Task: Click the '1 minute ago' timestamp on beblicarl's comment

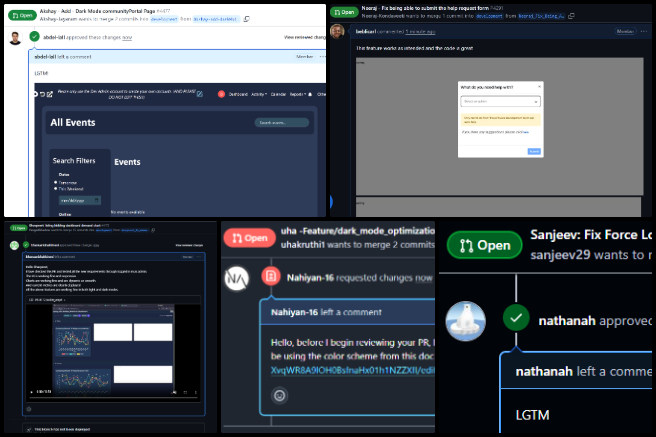Action: point(420,31)
